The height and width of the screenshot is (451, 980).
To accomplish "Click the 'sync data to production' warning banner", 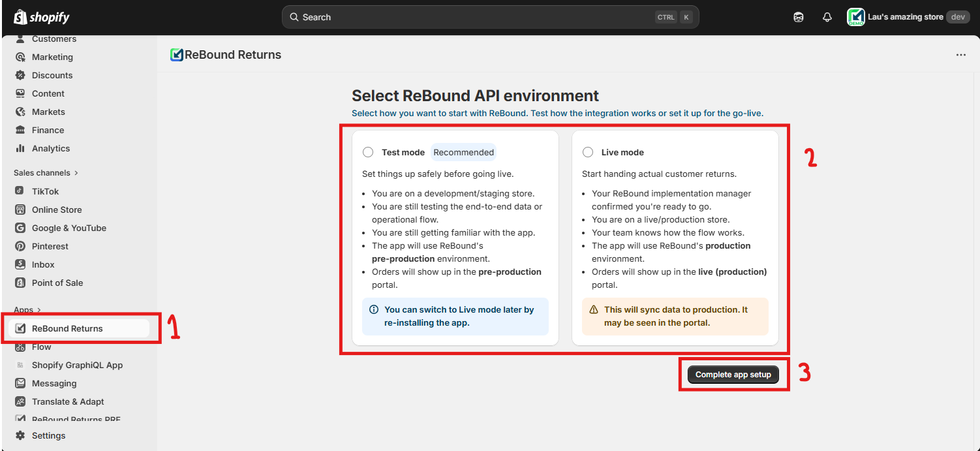I will click(675, 317).
